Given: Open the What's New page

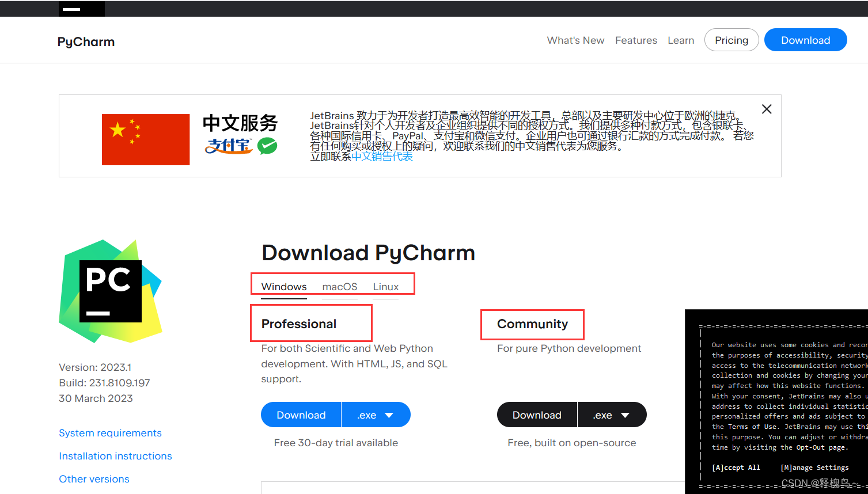Looking at the screenshot, I should 575,40.
